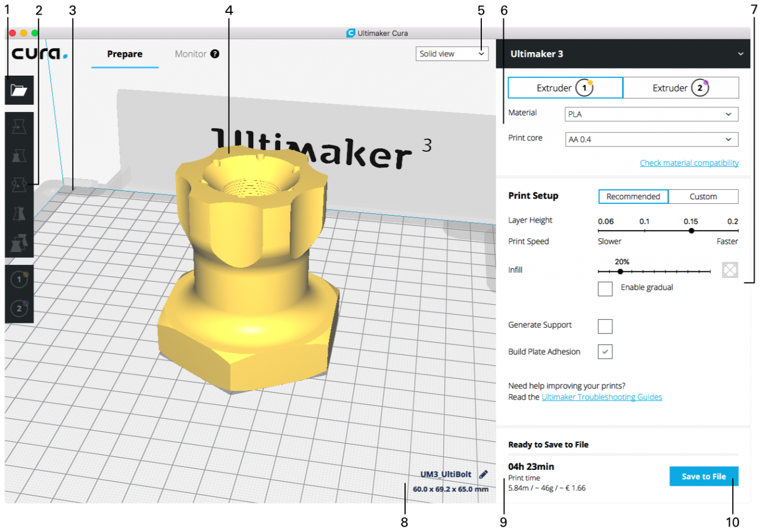This screenshot has height=532, width=762.
Task: Switch to the Monitor tab
Action: tap(190, 54)
